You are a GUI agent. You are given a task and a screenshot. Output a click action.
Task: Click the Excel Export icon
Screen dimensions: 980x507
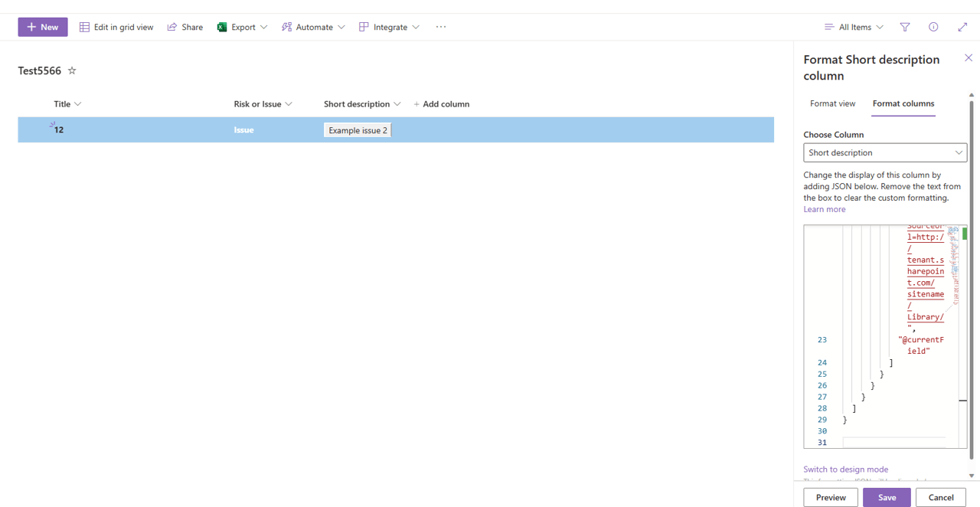tap(222, 27)
